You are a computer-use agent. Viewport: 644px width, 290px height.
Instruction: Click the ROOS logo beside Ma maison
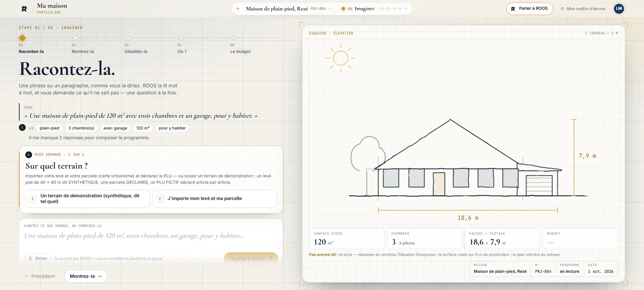coord(24,9)
